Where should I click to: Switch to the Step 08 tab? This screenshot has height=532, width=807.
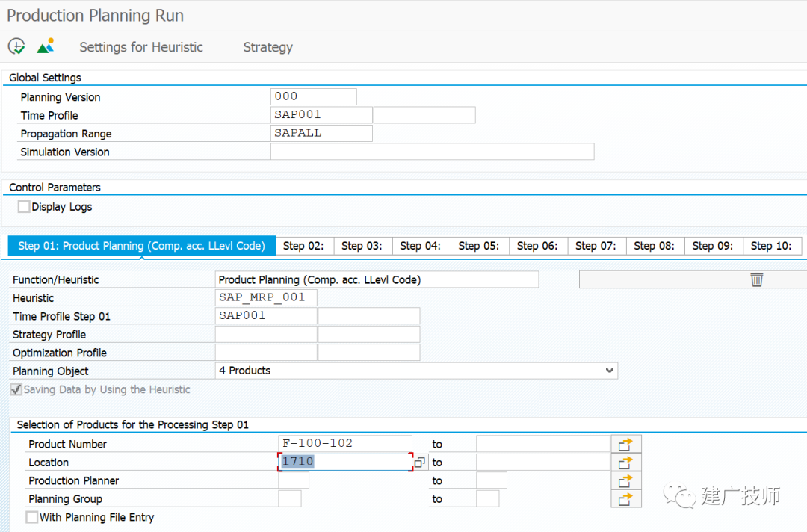click(x=654, y=245)
